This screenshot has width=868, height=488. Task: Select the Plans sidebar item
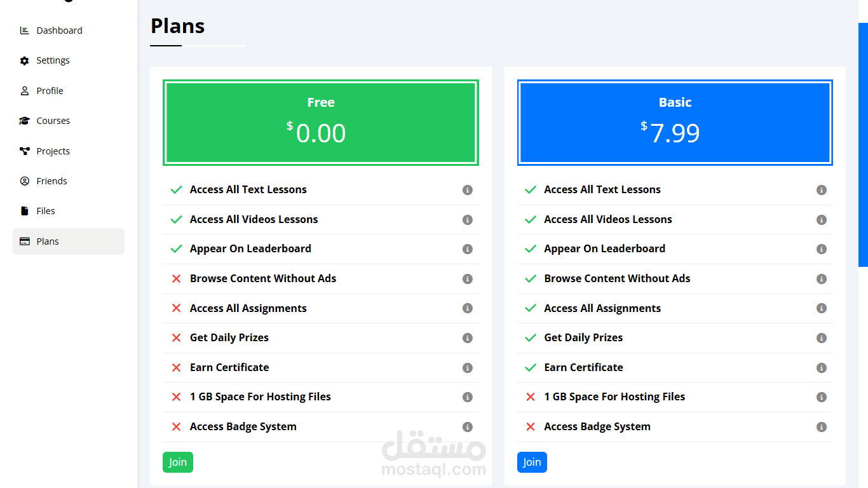point(69,241)
